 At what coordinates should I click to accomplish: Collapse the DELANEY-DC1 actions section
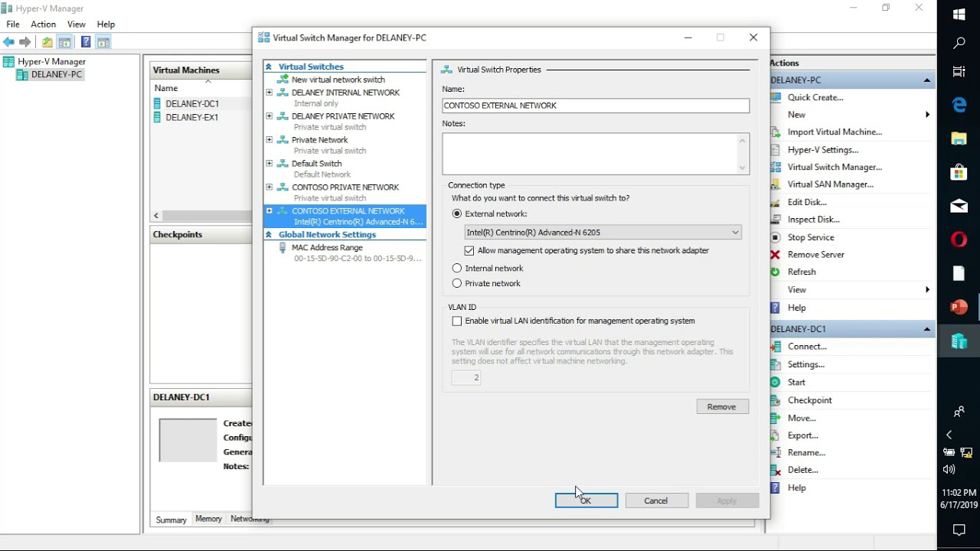[926, 329]
